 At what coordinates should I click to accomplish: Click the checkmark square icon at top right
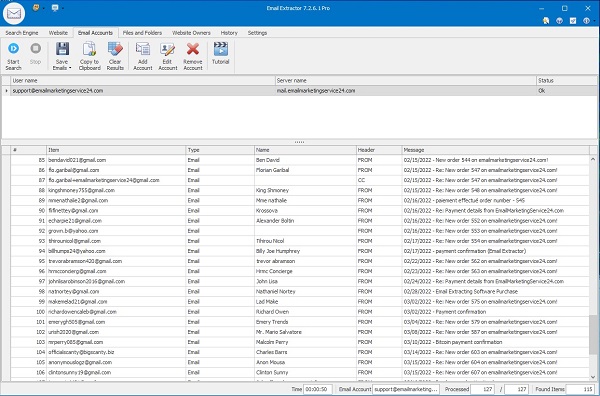pyautogui.click(x=573, y=21)
